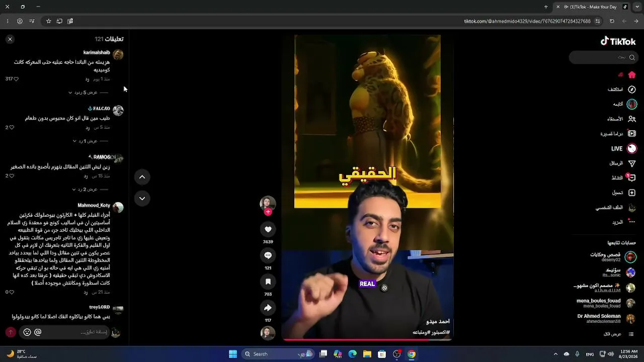Screen dimensions: 644x362
Task: Post the comment with the red arrow button
Action: coord(11,332)
